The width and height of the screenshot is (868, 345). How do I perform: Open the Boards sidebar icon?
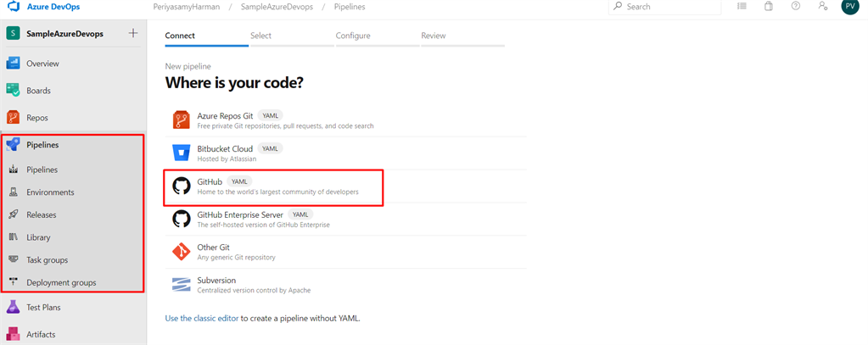click(14, 90)
